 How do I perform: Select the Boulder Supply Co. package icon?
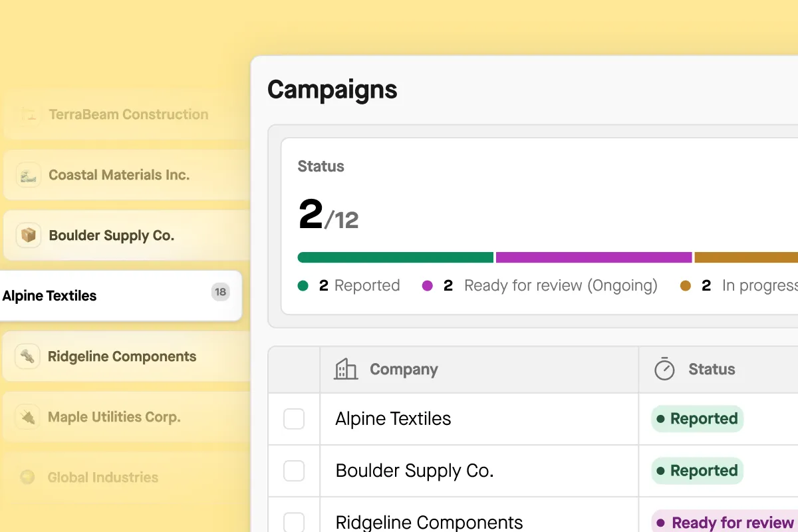28,235
